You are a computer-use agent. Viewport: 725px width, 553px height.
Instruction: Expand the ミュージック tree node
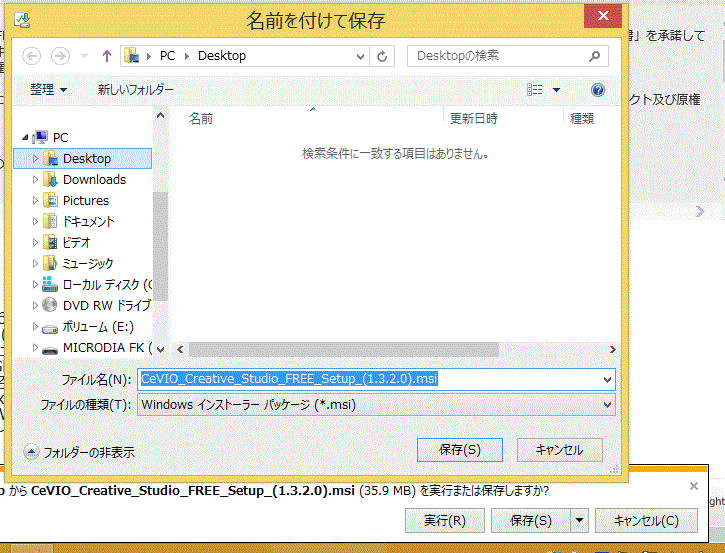(x=35, y=264)
